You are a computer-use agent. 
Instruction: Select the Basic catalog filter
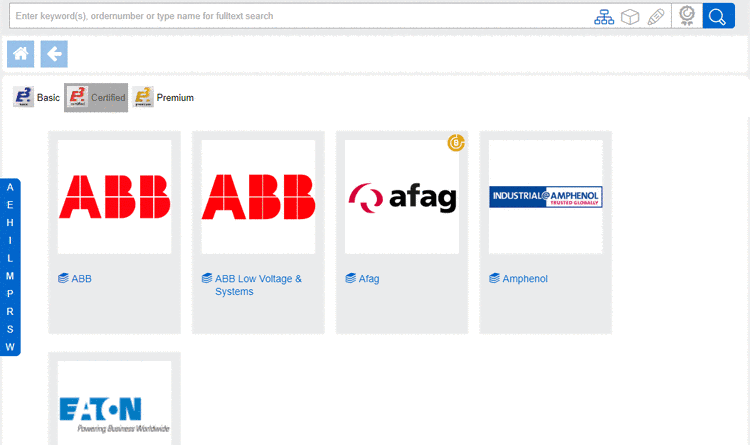pyautogui.click(x=37, y=97)
